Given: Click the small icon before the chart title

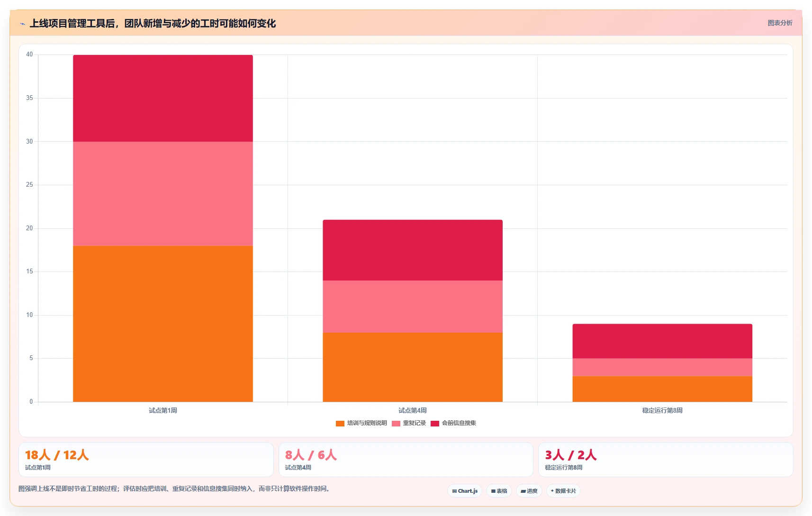Looking at the screenshot, I should click(x=22, y=24).
